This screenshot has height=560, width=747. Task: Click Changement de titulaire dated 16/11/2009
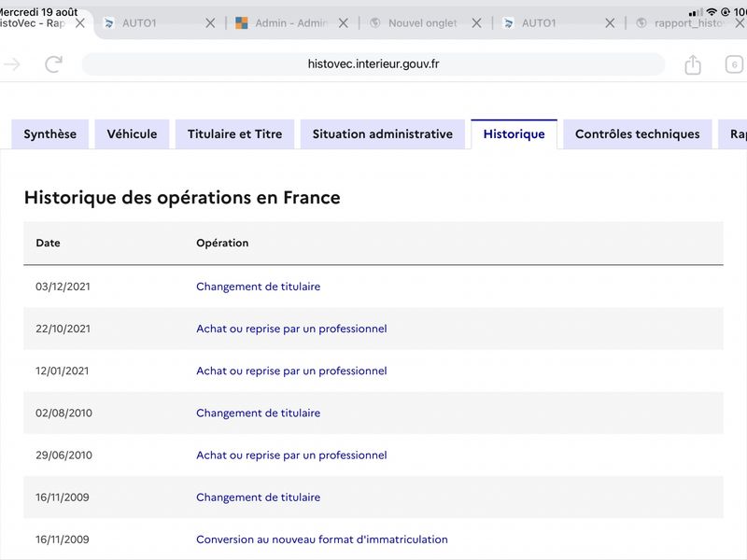coord(259,497)
